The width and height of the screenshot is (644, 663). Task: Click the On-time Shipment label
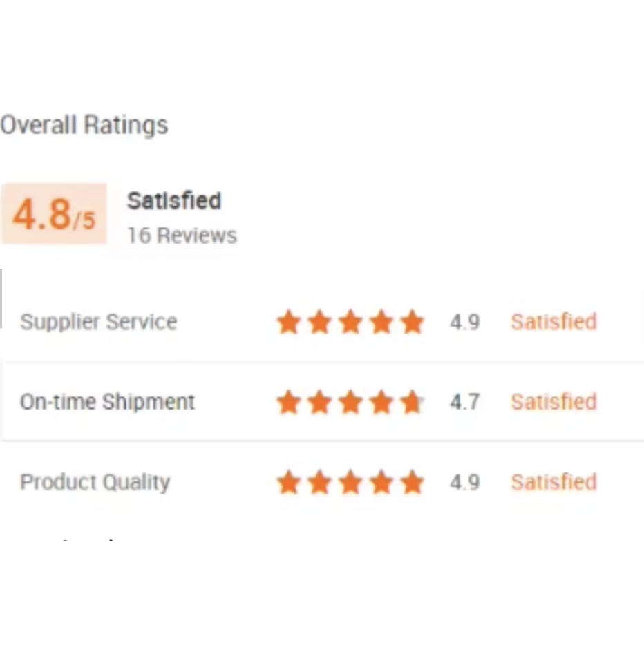pyautogui.click(x=108, y=402)
